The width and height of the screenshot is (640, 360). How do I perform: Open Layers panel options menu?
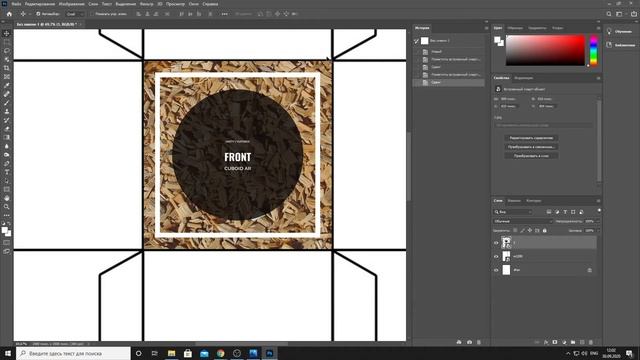(598, 201)
